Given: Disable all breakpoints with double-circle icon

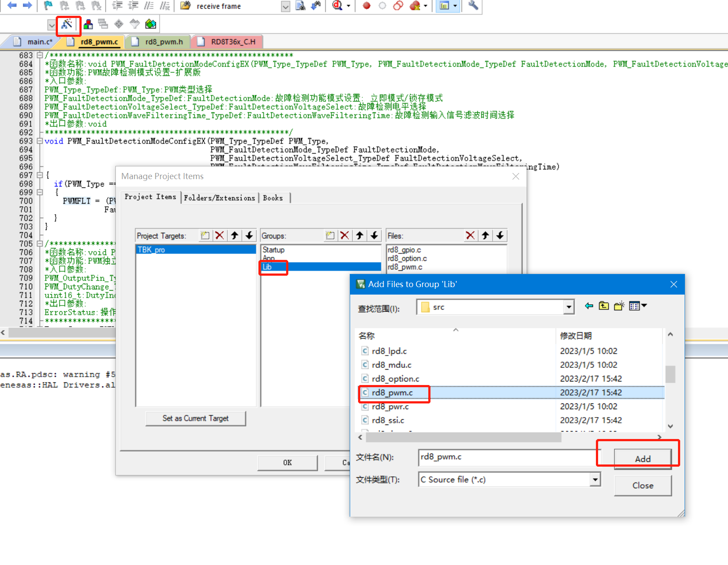Looking at the screenshot, I should click(x=398, y=5).
